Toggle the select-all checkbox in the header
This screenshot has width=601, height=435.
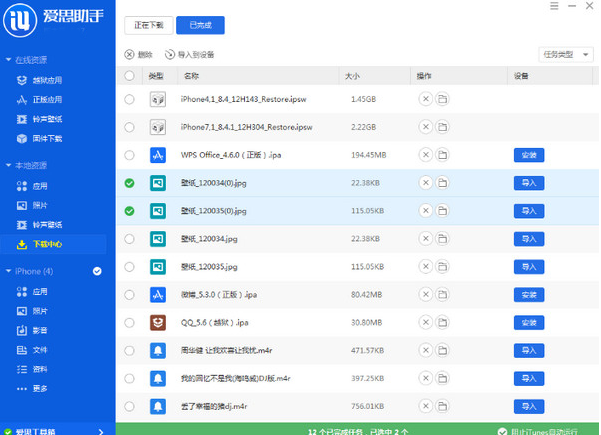129,75
